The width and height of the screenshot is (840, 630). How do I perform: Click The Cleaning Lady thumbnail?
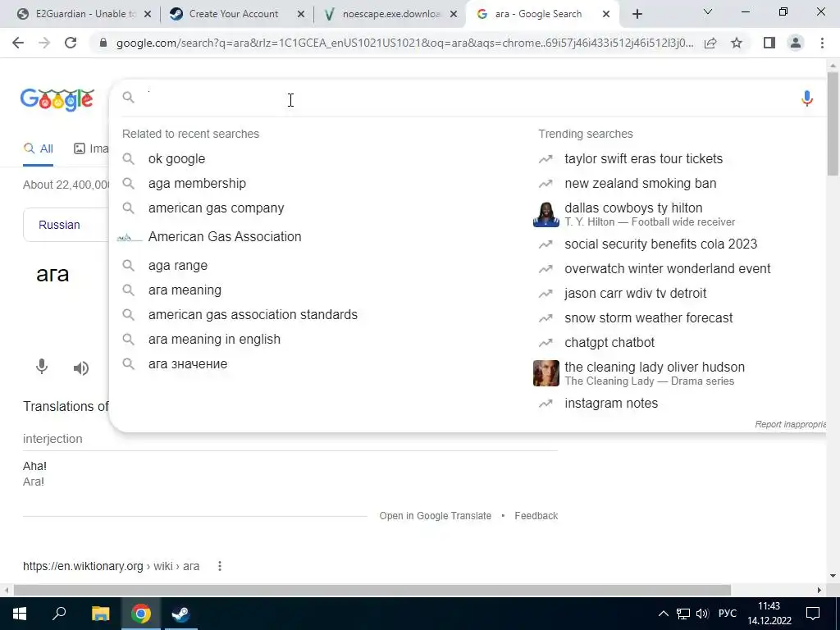pos(546,373)
